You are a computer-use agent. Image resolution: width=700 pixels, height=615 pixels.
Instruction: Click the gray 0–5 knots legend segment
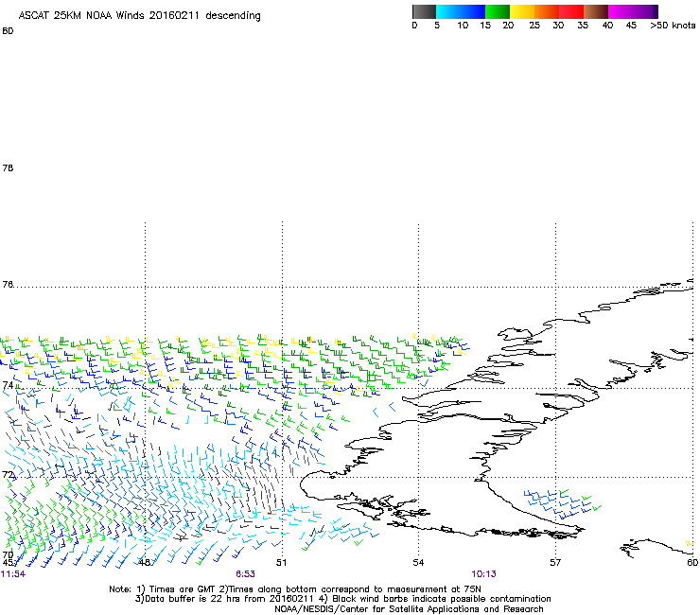[424, 11]
